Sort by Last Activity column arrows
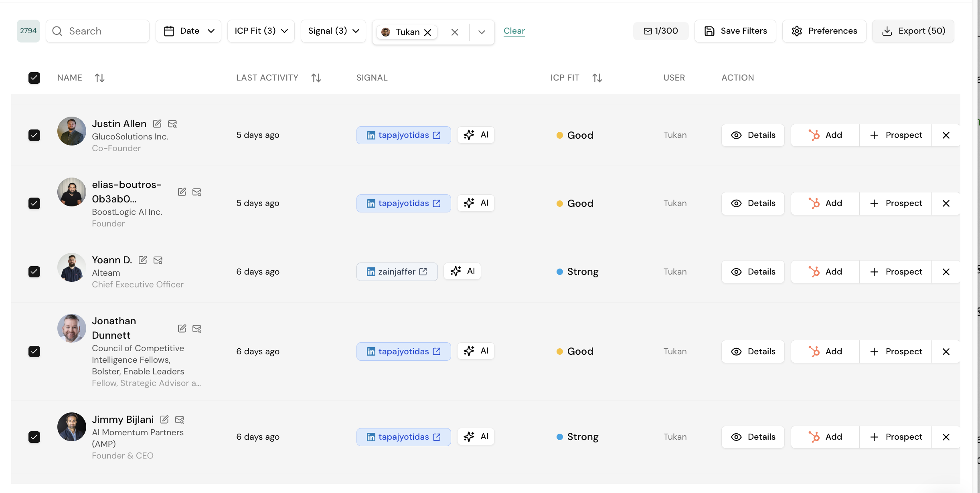 point(316,78)
